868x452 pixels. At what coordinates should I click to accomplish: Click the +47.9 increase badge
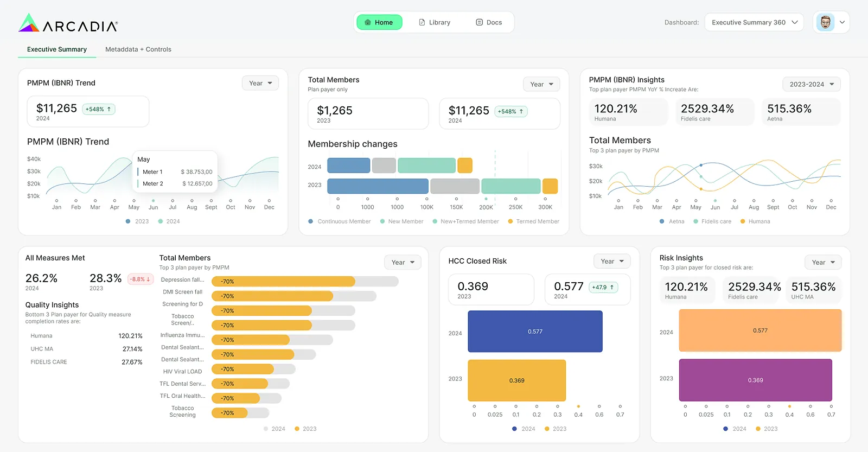tap(603, 287)
